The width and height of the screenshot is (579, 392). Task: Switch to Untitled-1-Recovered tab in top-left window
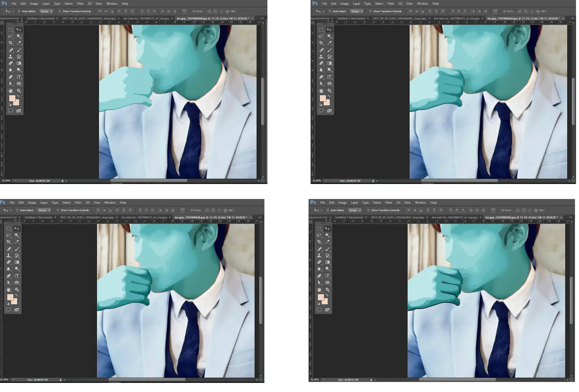click(39, 18)
